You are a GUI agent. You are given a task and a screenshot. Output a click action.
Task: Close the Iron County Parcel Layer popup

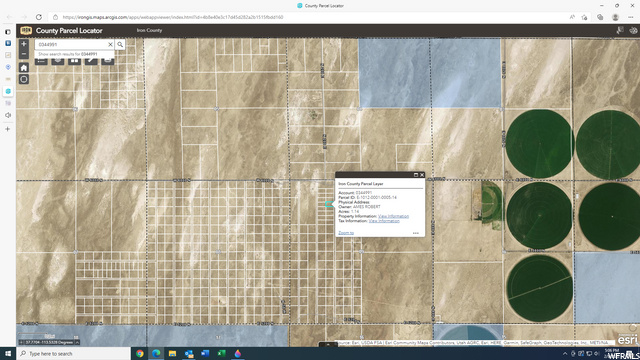422,175
